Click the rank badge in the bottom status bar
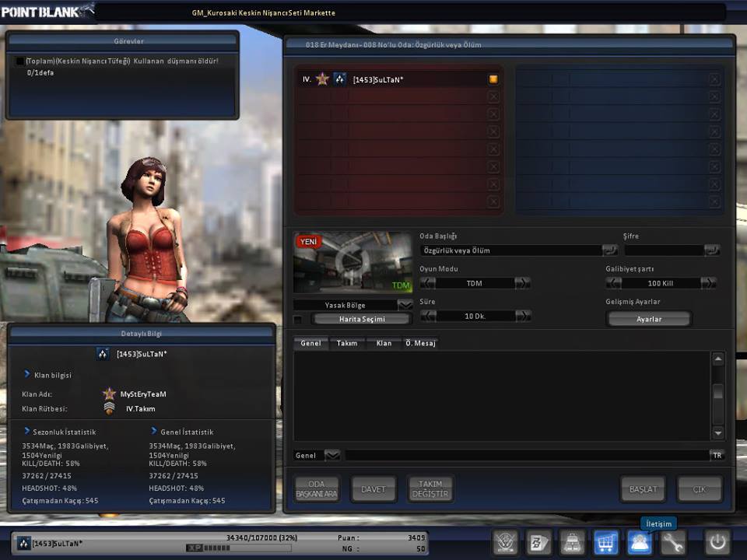The image size is (747, 560). pyautogui.click(x=23, y=543)
